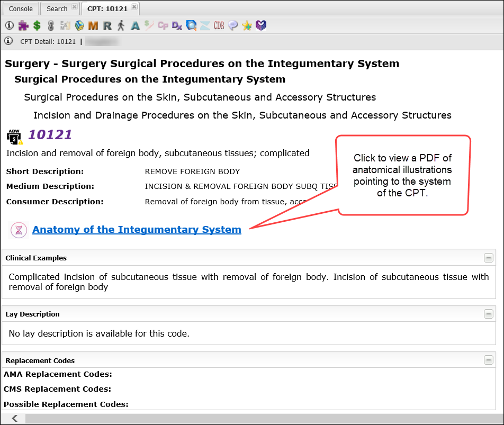Click the star favorites icon
Image resolution: width=504 pixels, height=425 pixels.
click(x=247, y=25)
